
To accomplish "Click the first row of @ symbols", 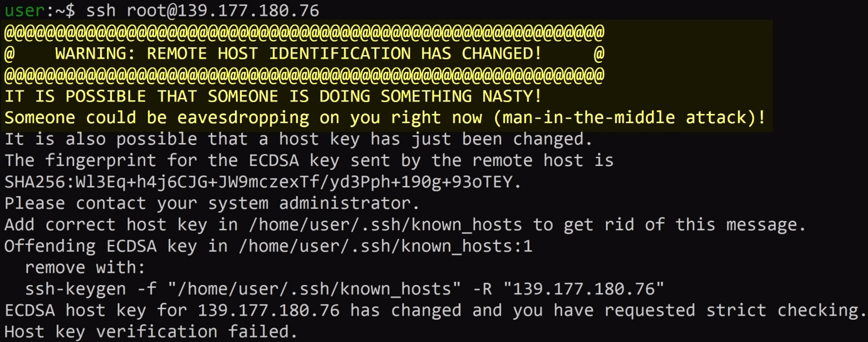I will tap(304, 32).
